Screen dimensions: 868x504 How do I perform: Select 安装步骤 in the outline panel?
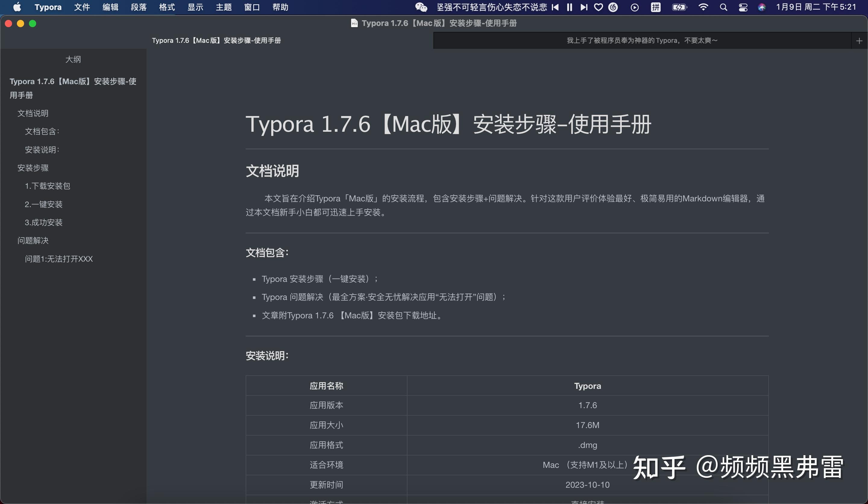coord(33,168)
